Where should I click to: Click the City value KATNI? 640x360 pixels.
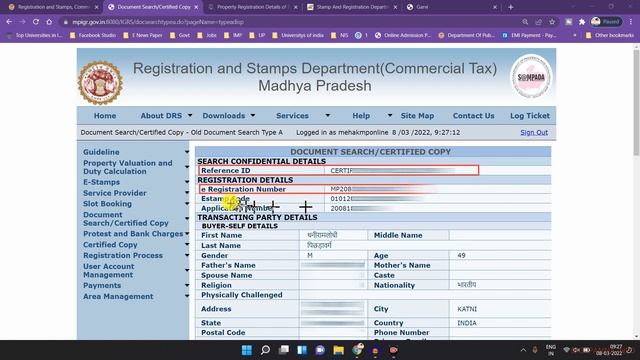[x=467, y=309]
